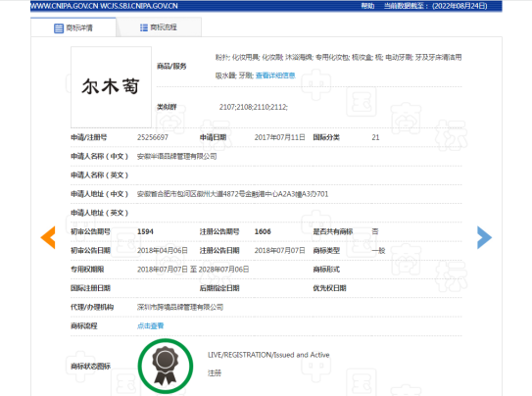The height and width of the screenshot is (396, 532).
Task: Click the category group 2107;2108;2110;2112 text
Action: click(x=254, y=107)
